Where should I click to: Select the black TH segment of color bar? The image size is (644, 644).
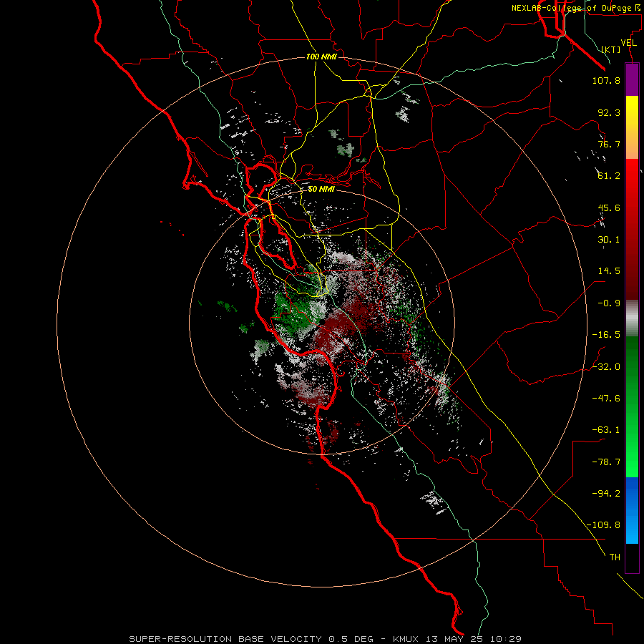tap(632, 558)
